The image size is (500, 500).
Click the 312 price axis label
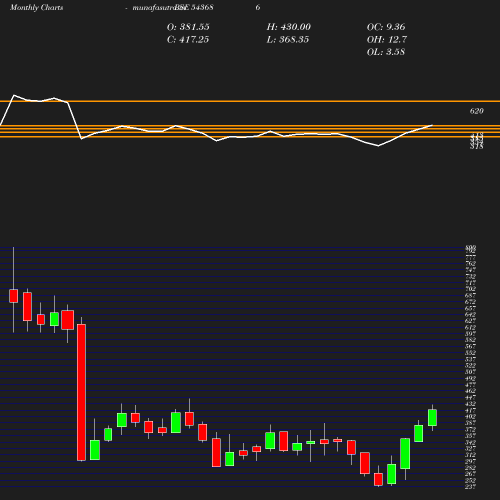tap(471, 455)
